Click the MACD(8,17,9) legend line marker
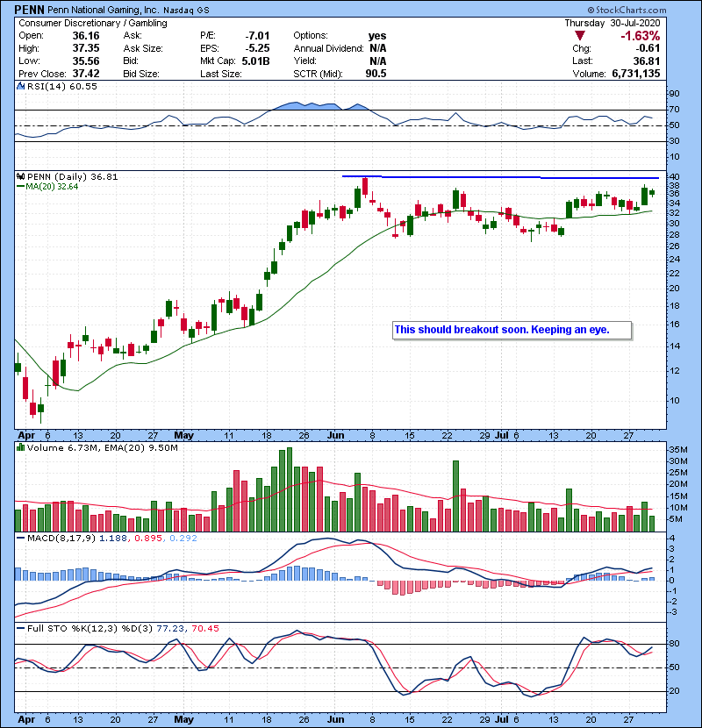702x728 pixels. (20, 539)
